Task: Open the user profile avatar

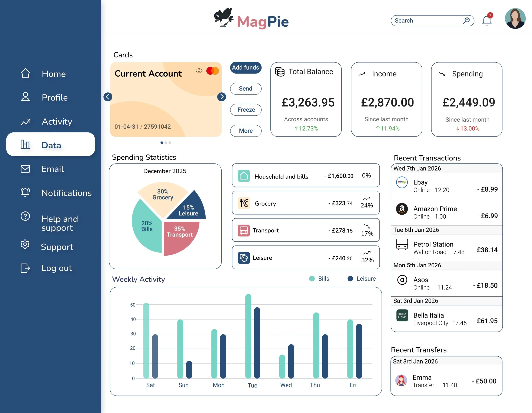Action: pyautogui.click(x=515, y=19)
